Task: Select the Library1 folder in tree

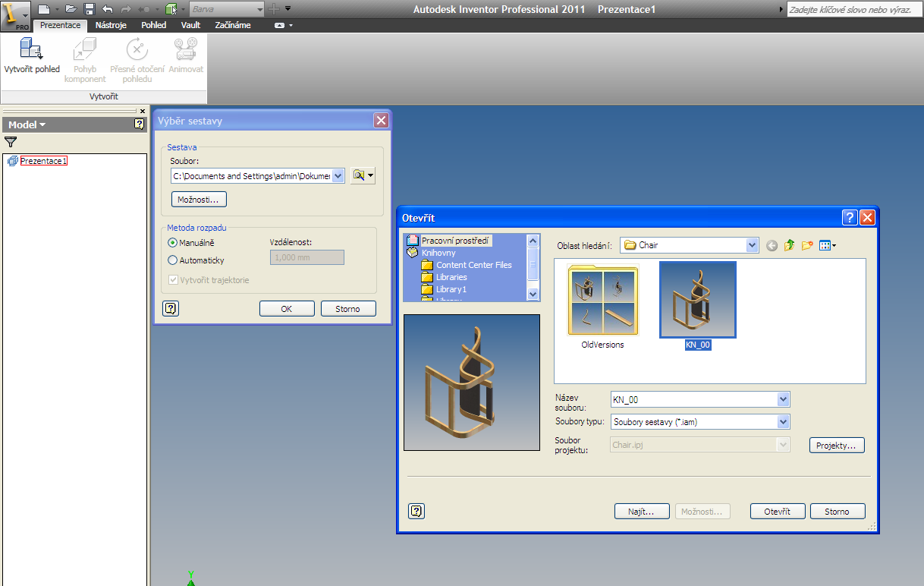Action: pyautogui.click(x=451, y=289)
